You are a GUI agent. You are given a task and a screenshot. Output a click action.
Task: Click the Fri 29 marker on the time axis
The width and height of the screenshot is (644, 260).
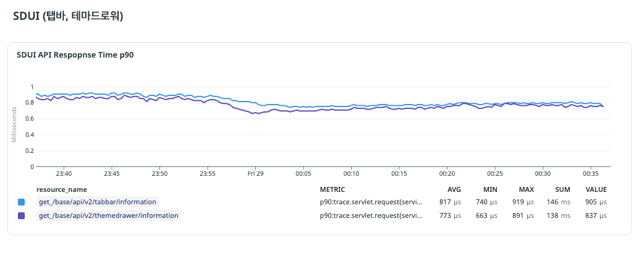click(255, 174)
